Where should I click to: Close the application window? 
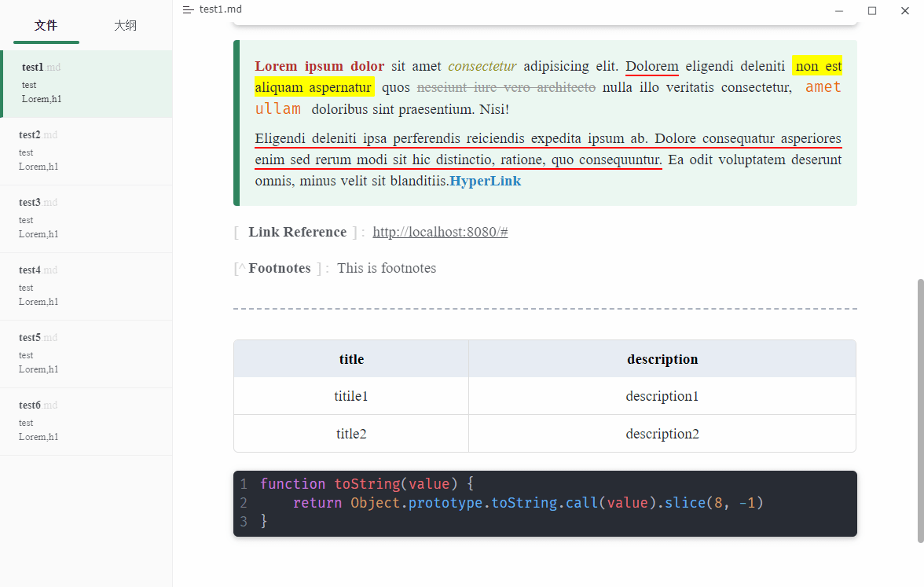(904, 11)
